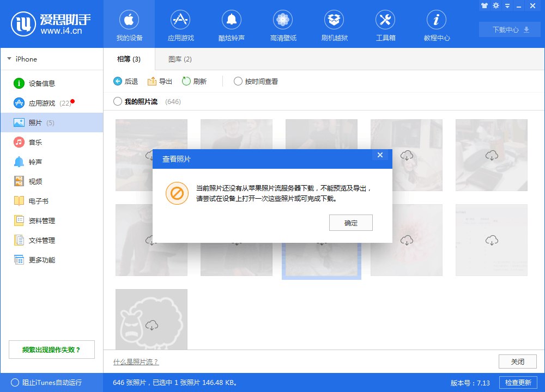Open the 下载中心 download dropdown
The height and width of the screenshot is (392, 545).
(509, 29)
